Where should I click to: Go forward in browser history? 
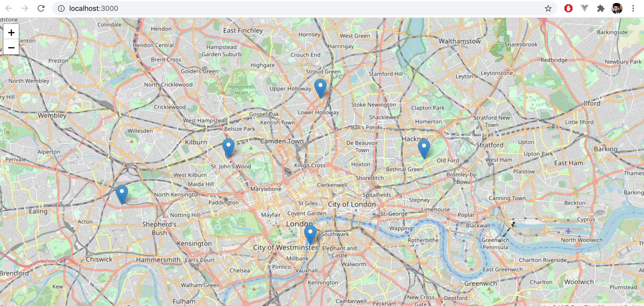coord(25,8)
